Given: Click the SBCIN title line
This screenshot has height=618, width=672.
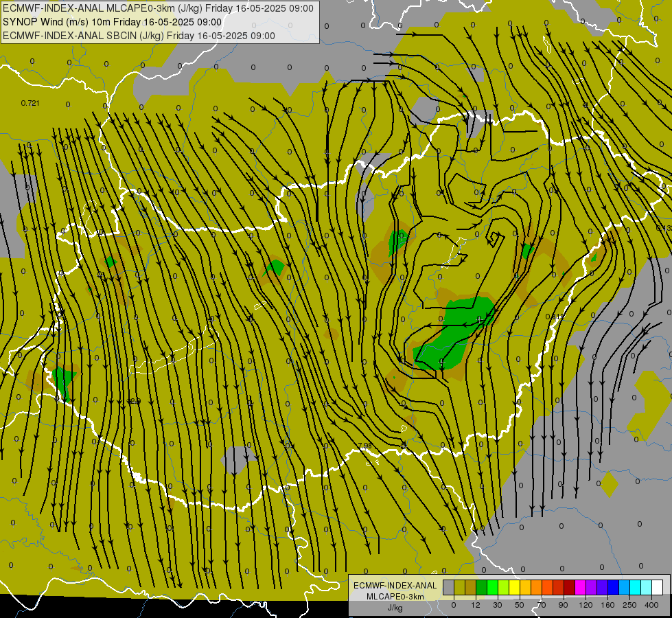Looking at the screenshot, I should pyautogui.click(x=139, y=36).
